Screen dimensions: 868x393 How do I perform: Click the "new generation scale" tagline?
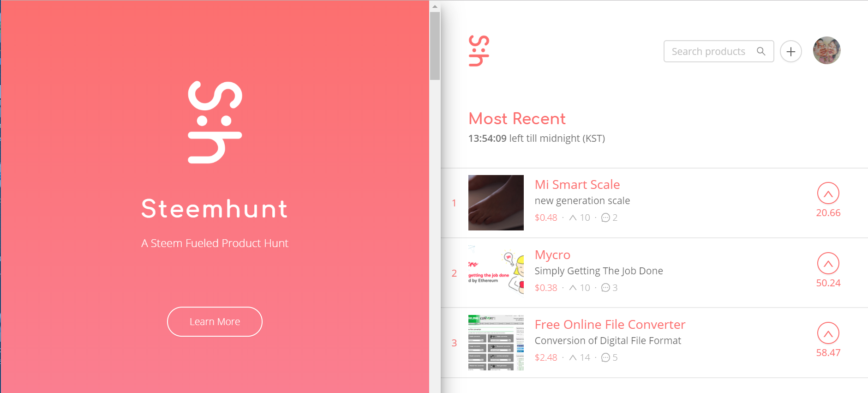582,201
